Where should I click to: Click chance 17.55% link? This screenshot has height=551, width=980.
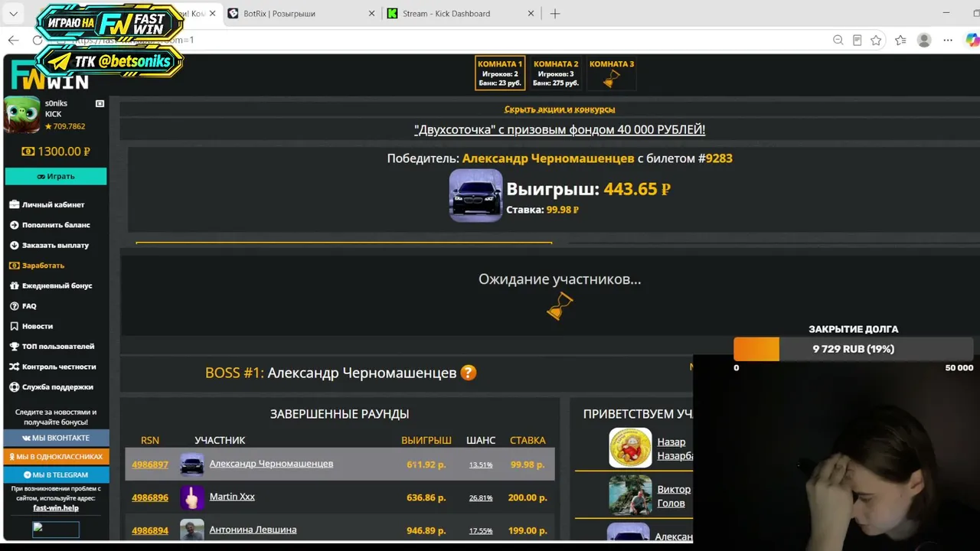481,530
